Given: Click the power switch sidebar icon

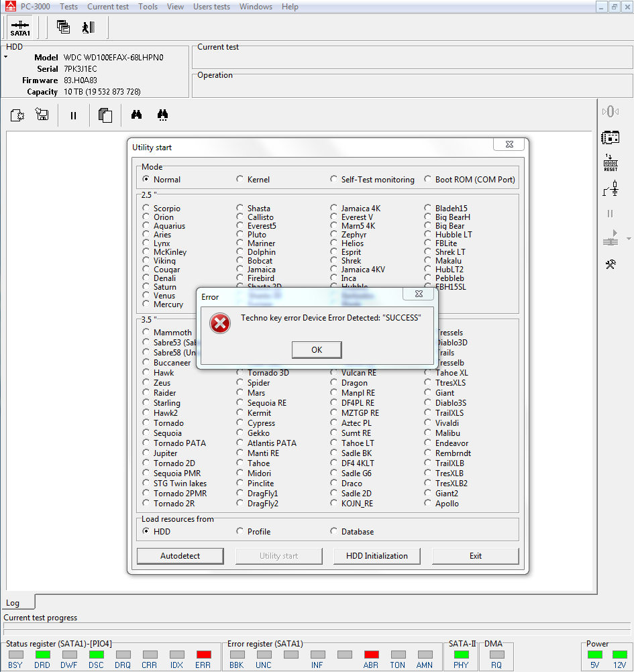Looking at the screenshot, I should tap(611, 188).
